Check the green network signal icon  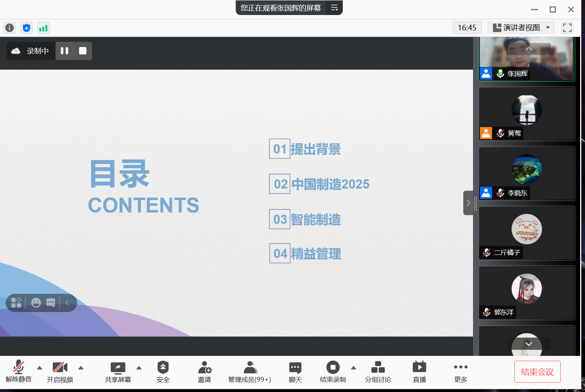pyautogui.click(x=43, y=28)
